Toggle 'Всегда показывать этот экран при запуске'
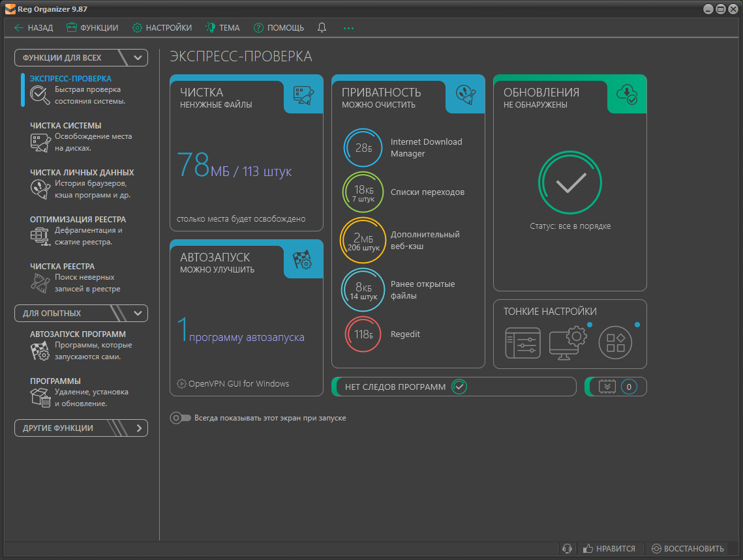This screenshot has height=560, width=743. 180,418
